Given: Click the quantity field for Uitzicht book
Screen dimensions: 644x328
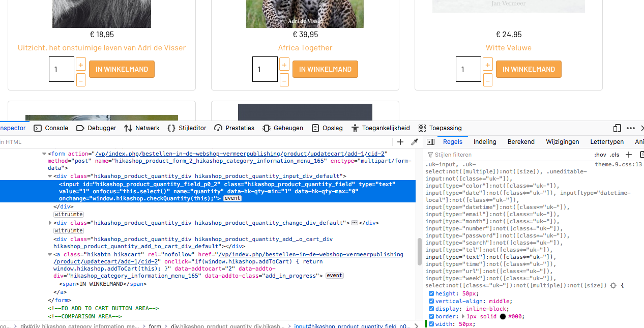Looking at the screenshot, I should point(62,69).
